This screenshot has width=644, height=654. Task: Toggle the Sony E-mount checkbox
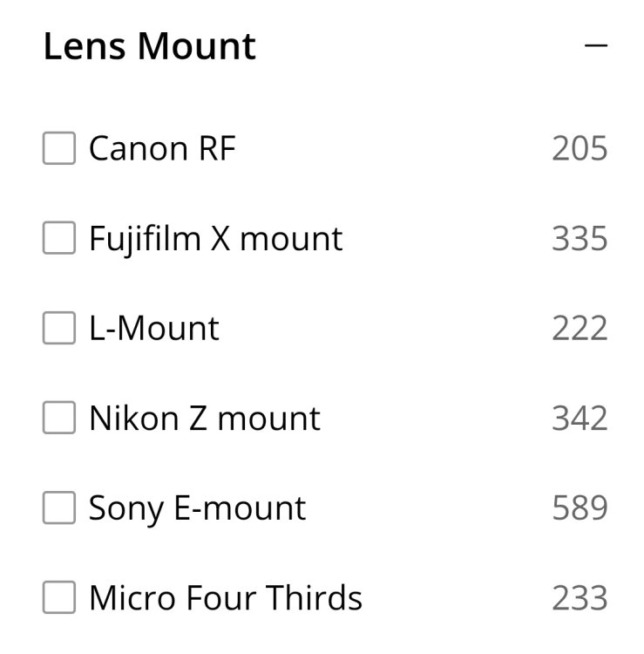point(59,508)
